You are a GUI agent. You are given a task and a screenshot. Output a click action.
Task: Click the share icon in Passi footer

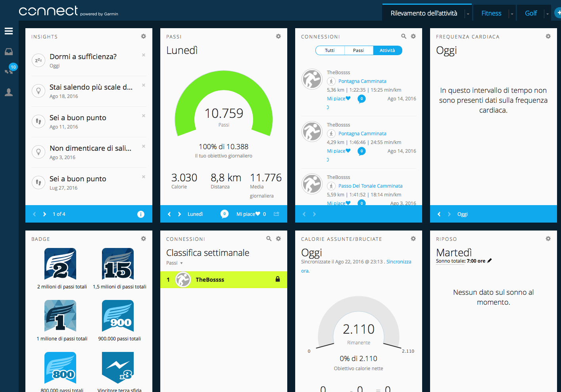[x=277, y=214]
